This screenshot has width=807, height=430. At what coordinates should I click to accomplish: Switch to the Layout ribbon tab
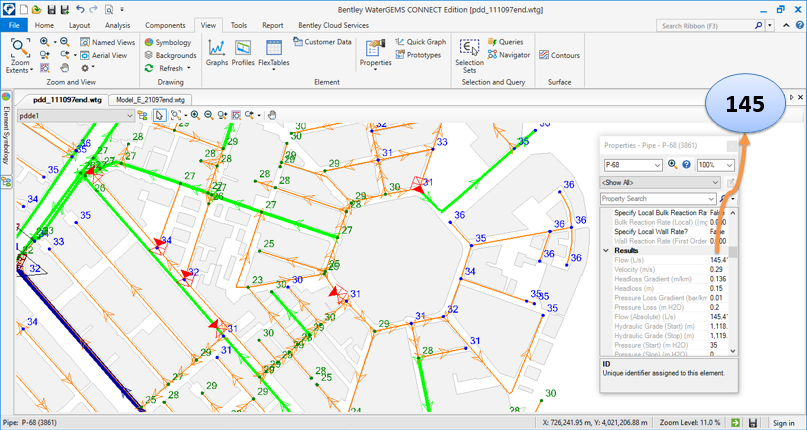click(79, 25)
